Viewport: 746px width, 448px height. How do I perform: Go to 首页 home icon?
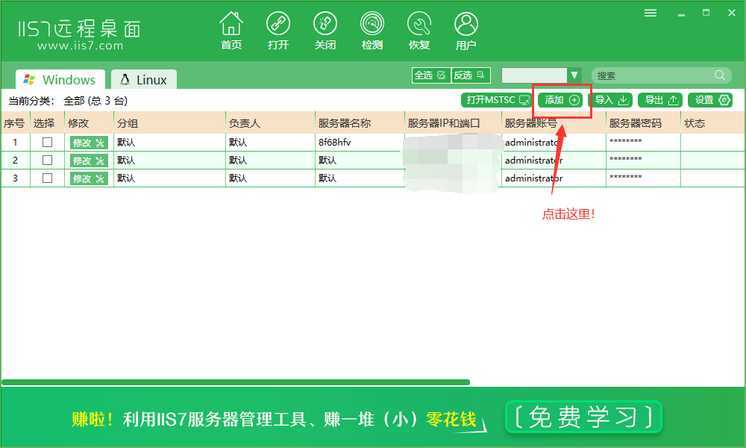click(x=231, y=30)
